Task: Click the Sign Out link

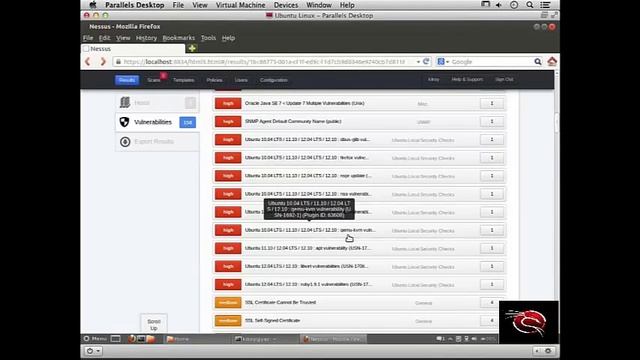Action: (504, 80)
